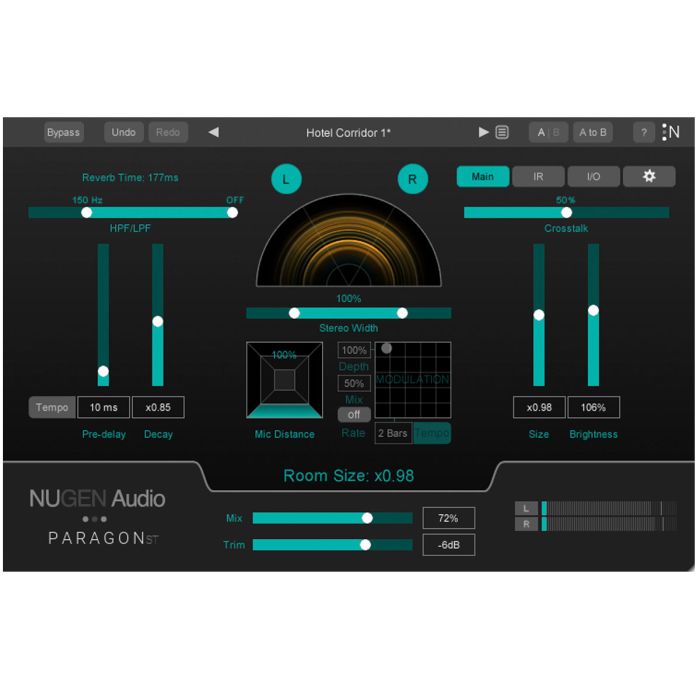This screenshot has height=700, width=700.
Task: Click the Redo button
Action: tap(168, 133)
